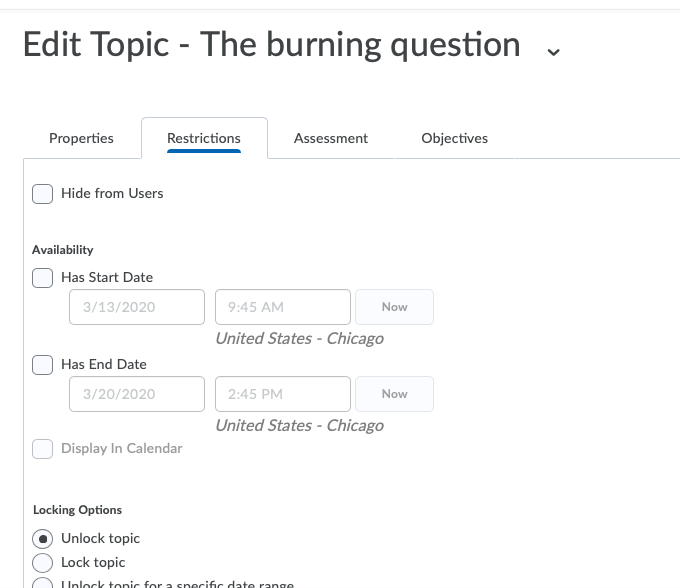Viewport: 680px width, 588px height.
Task: Tick the Has End Date checkbox
Action: click(43, 365)
